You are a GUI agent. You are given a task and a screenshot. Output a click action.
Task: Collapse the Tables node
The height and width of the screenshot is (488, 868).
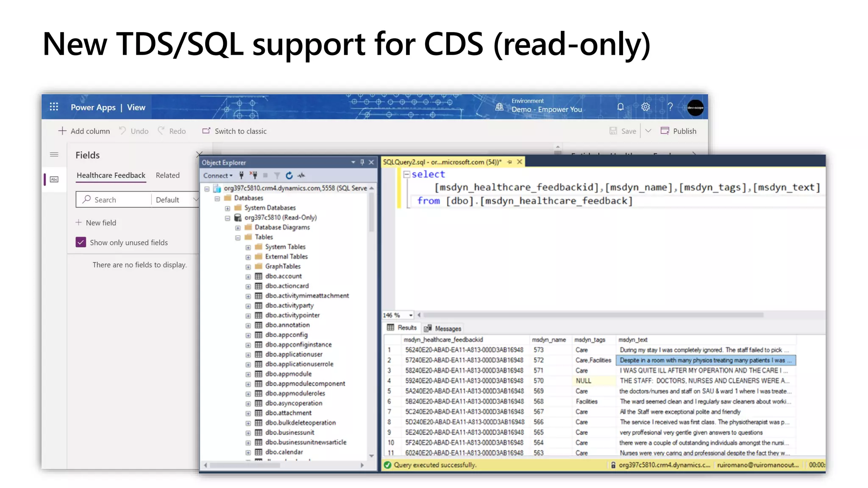pyautogui.click(x=238, y=237)
